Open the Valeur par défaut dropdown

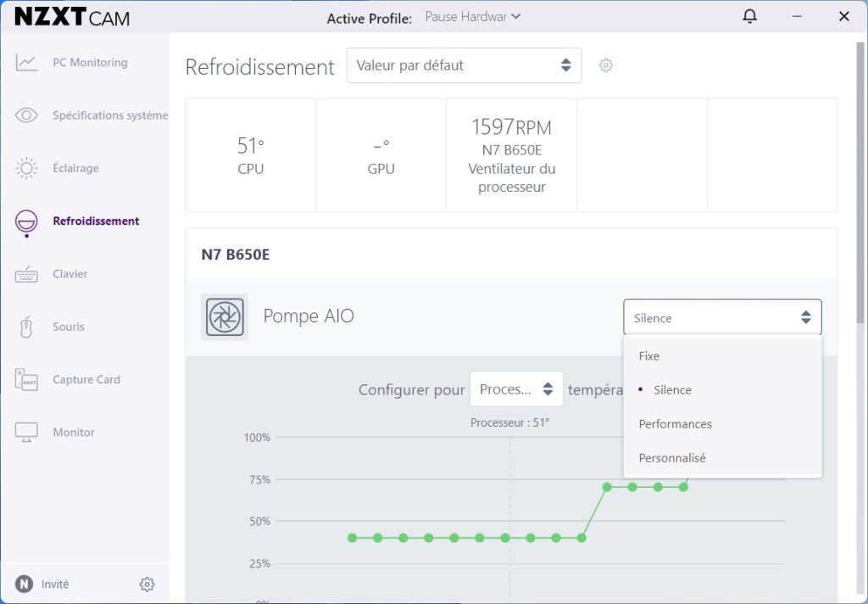click(464, 65)
